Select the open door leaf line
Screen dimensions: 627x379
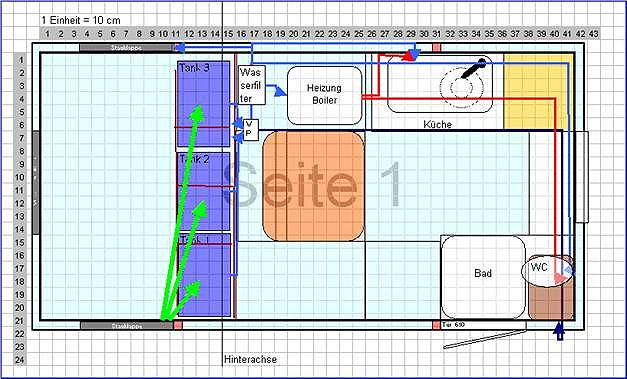485,340
